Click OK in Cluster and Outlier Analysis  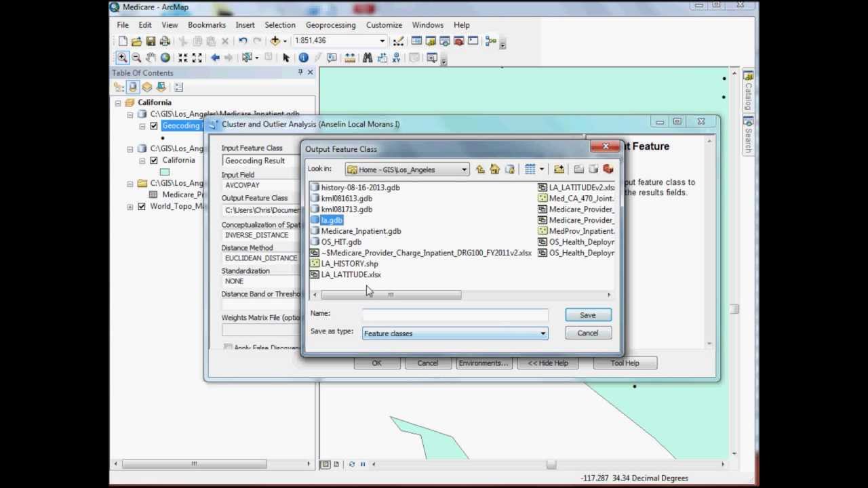coord(376,363)
